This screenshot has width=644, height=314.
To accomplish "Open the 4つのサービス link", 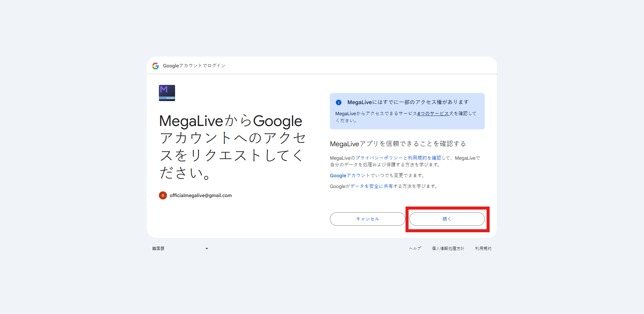I will [433, 114].
